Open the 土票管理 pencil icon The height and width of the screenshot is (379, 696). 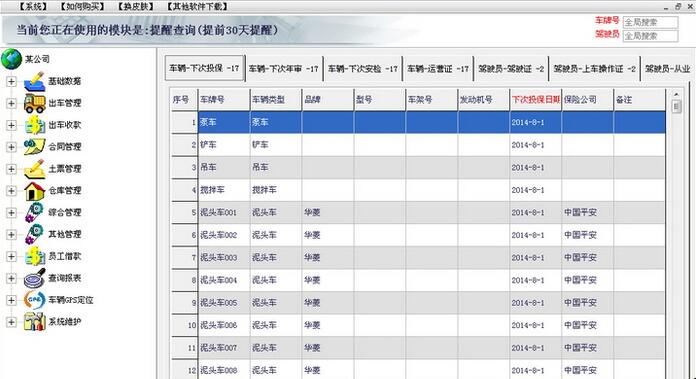pyautogui.click(x=34, y=169)
